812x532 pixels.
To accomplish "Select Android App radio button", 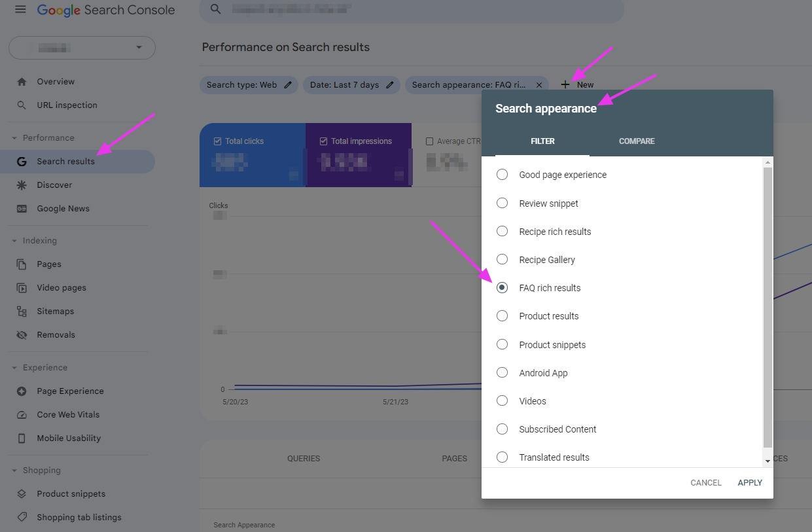I will [502, 372].
